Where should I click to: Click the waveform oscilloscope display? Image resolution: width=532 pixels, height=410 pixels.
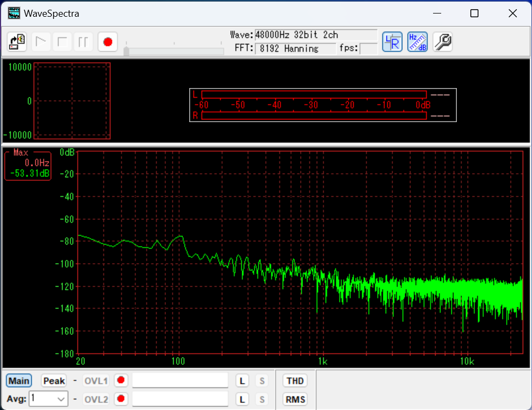point(72,100)
